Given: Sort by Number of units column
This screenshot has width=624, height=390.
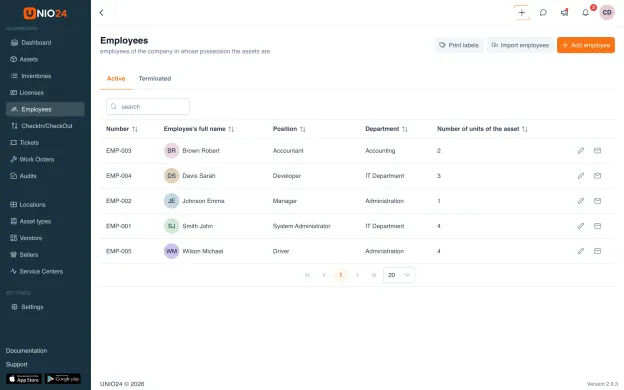Looking at the screenshot, I should [x=482, y=129].
